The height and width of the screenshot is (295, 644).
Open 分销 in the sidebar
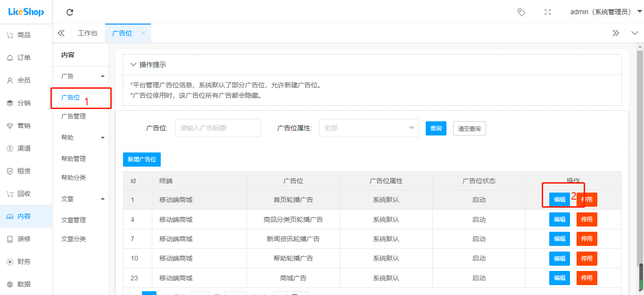coord(26,103)
